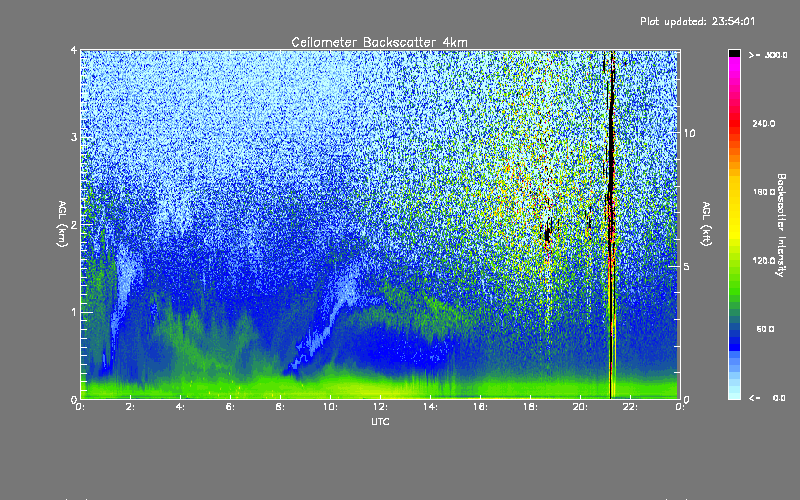Click the black vertical signal streak after 21 UTC
This screenshot has width=800, height=500.
tap(611, 224)
